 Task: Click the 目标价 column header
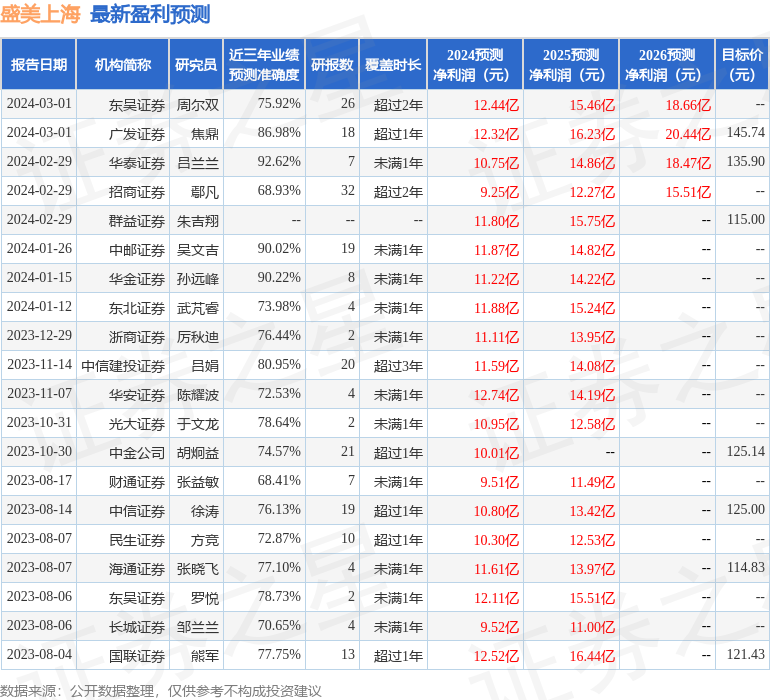pos(742,64)
